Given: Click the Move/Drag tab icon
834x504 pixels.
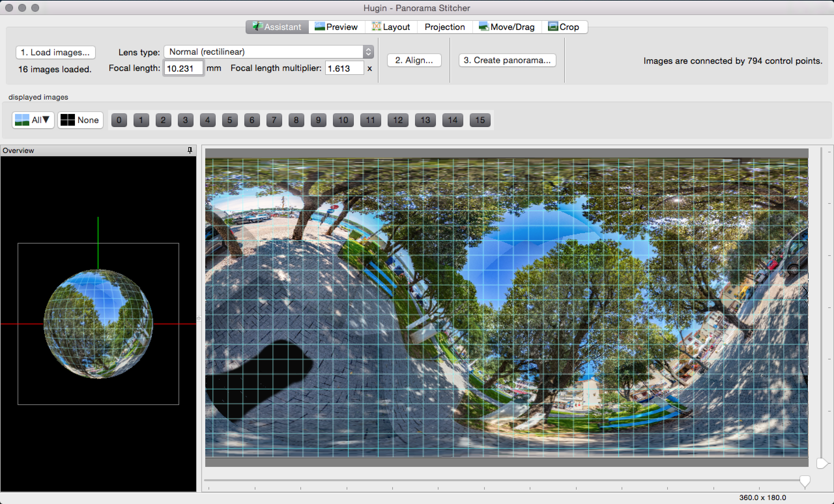Looking at the screenshot, I should tap(484, 26).
